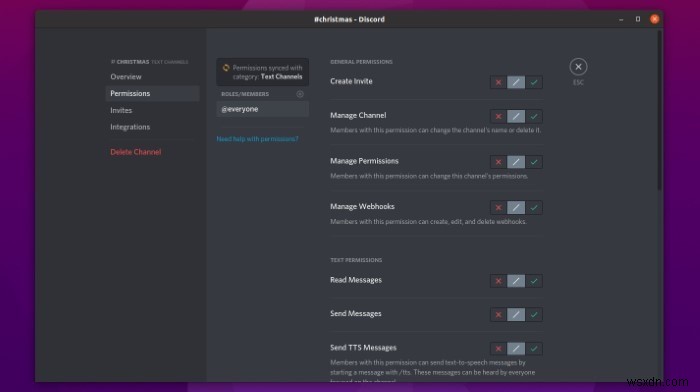Image resolution: width=700 pixels, height=392 pixels.
Task: Click the Manage Webhooks label
Action: click(362, 206)
